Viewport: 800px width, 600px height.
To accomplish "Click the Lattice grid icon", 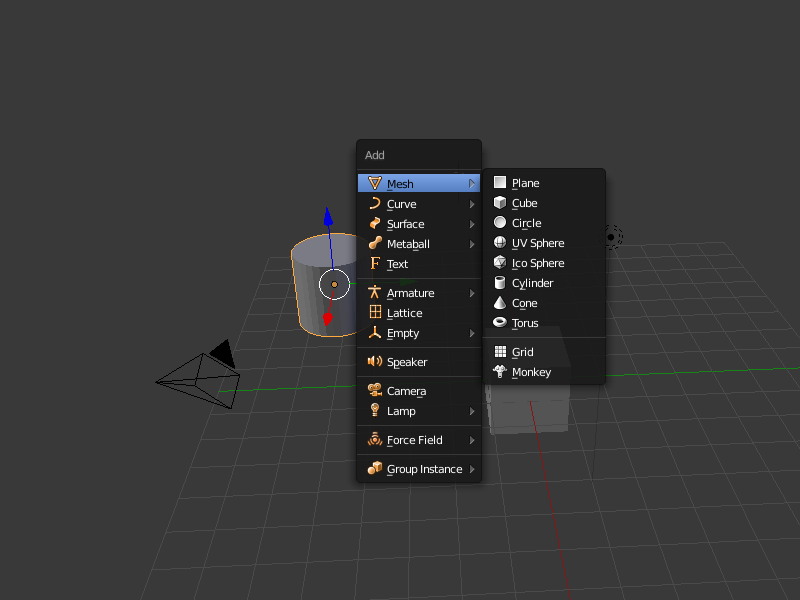I will (375, 312).
